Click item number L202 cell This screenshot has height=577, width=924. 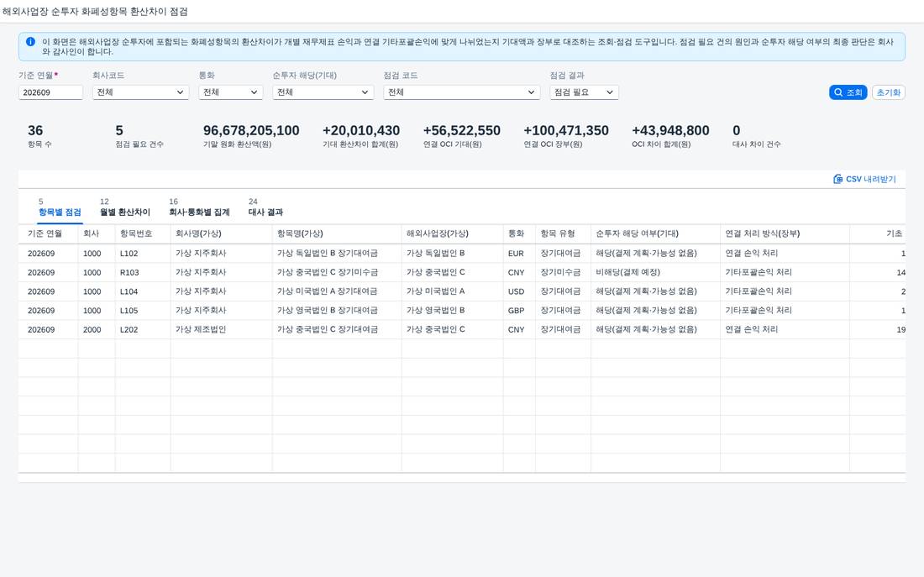point(143,329)
